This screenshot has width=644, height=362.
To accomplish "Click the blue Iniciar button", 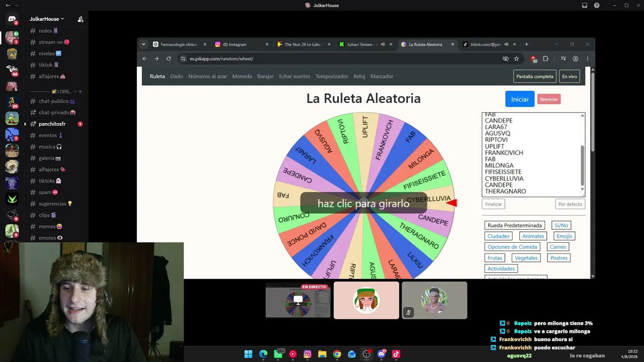I will (520, 99).
